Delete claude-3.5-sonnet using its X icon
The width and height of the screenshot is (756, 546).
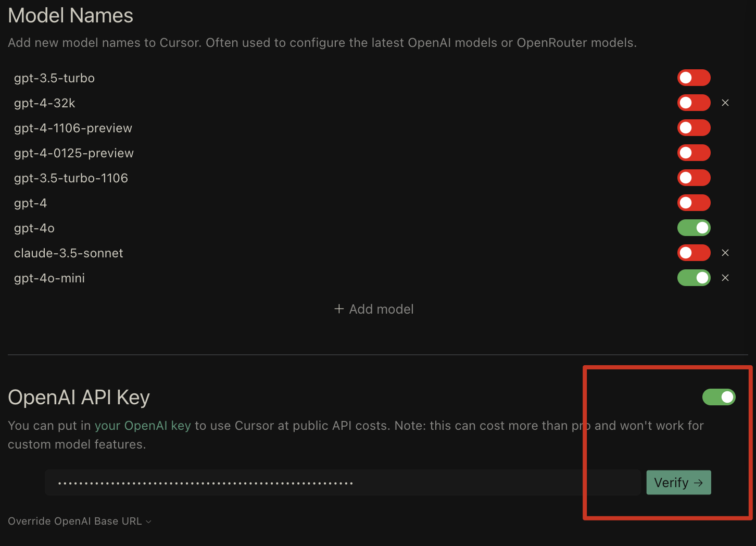click(725, 253)
